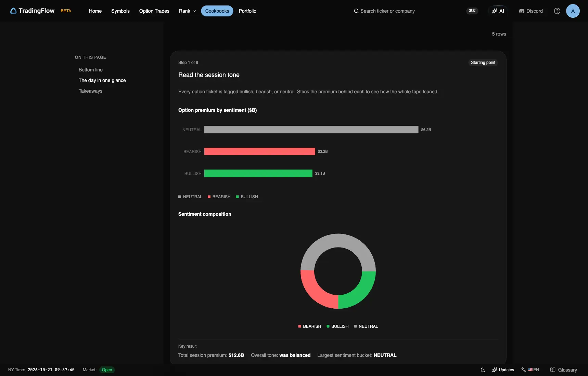Open the Symbols page

(x=120, y=11)
